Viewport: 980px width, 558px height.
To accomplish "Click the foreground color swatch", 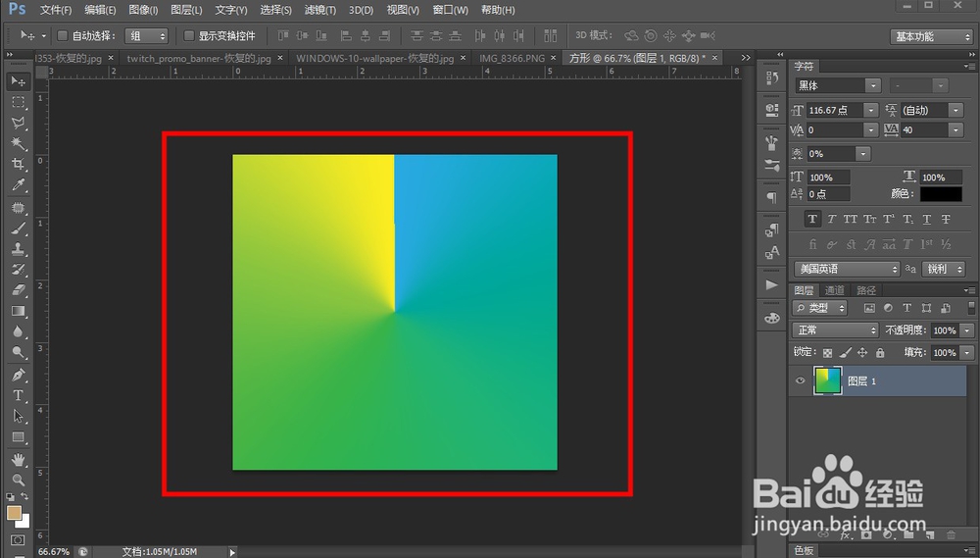I will pyautogui.click(x=14, y=513).
